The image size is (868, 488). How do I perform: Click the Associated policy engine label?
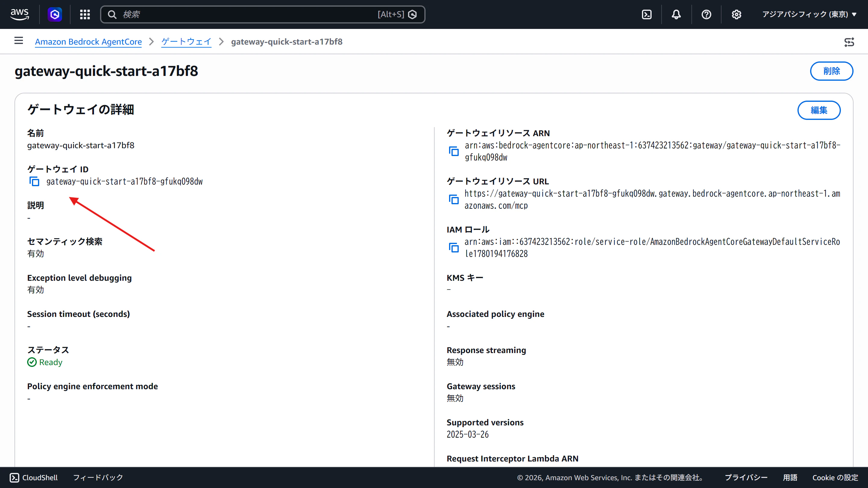point(495,314)
